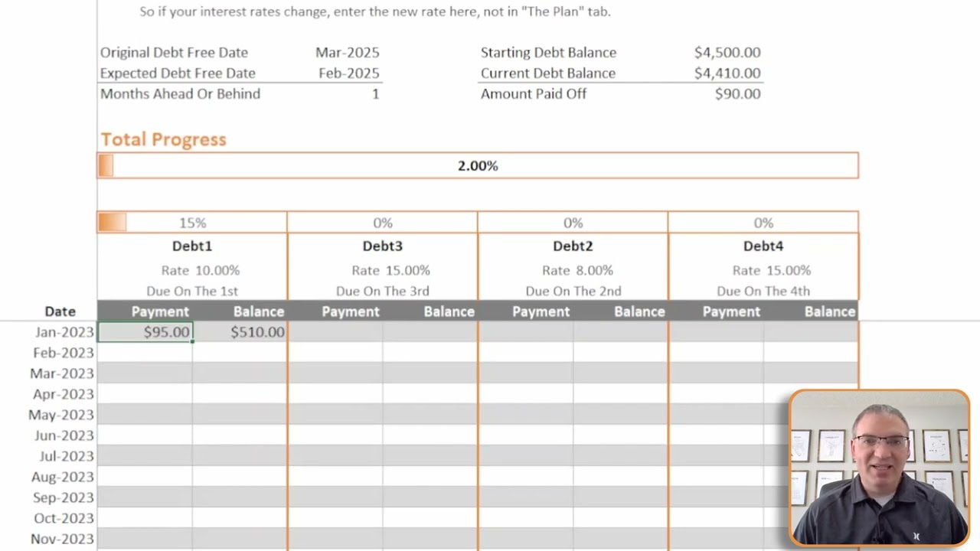The image size is (980, 551).
Task: Click the $510.00 balance cell under Debt1
Action: coord(240,332)
